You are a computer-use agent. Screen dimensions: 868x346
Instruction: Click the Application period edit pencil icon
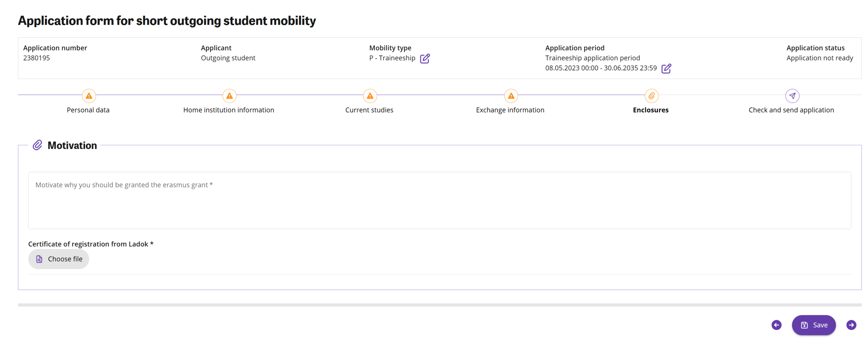coord(666,69)
